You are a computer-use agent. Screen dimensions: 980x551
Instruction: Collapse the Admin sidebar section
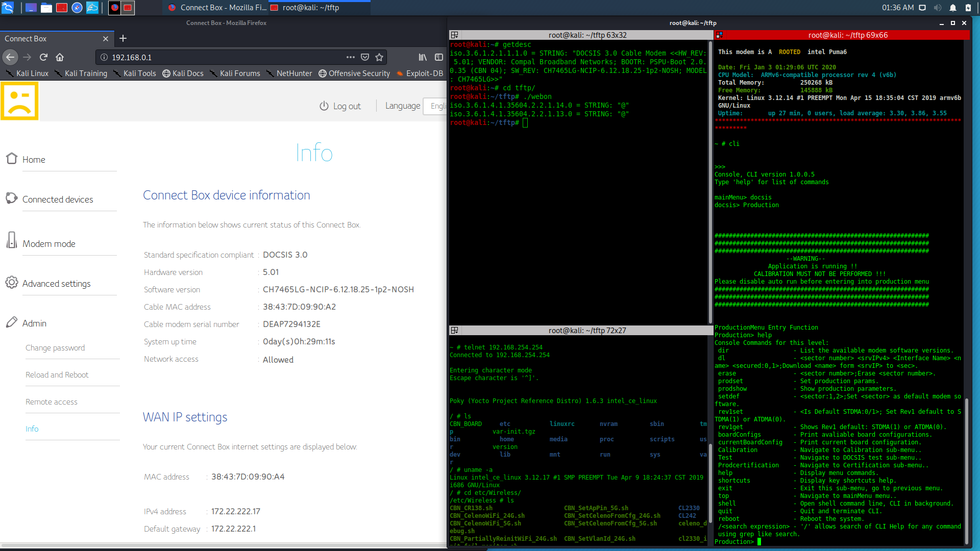[x=34, y=323]
